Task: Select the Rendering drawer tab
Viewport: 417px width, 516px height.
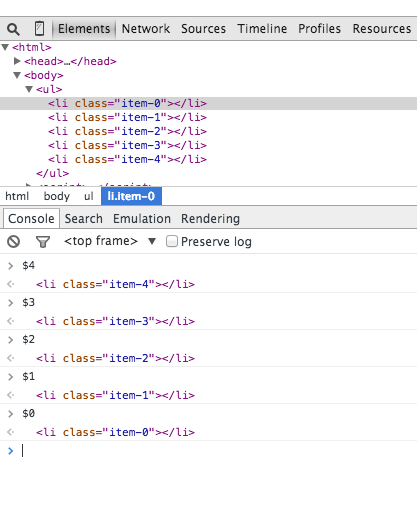Action: [x=210, y=219]
